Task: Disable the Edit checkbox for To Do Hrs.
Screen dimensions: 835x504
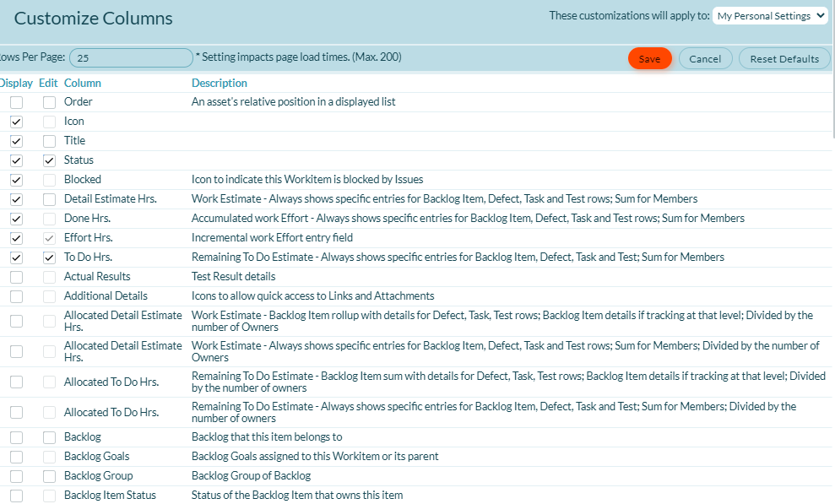Action: [49, 257]
